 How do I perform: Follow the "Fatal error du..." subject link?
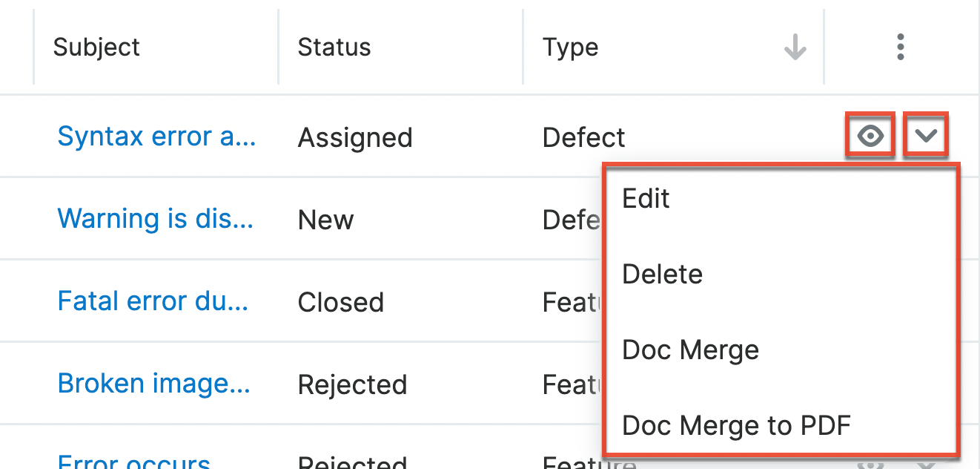tap(153, 301)
